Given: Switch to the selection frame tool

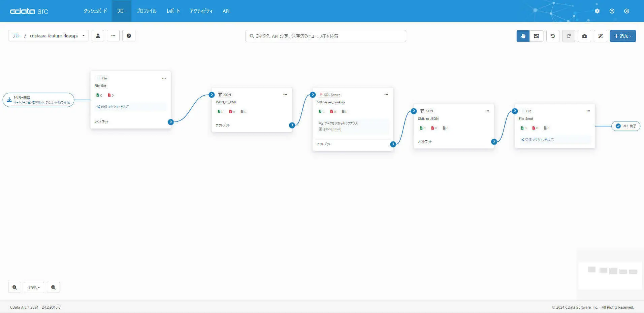Looking at the screenshot, I should point(536,36).
